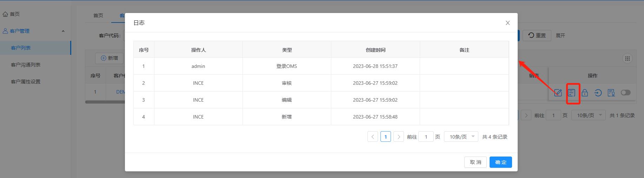
Task: Click the 共 1 条记录 text
Action: point(622,115)
